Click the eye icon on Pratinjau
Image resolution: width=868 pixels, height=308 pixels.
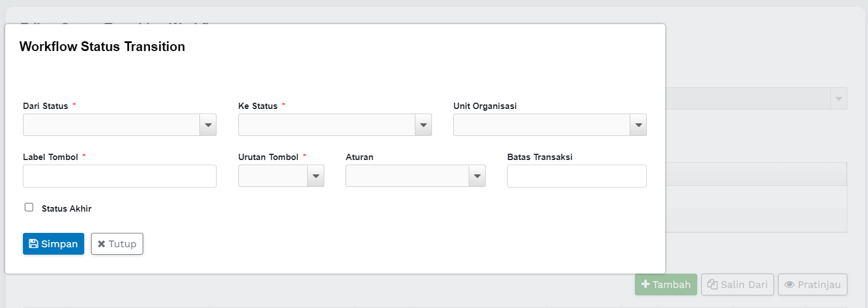790,284
